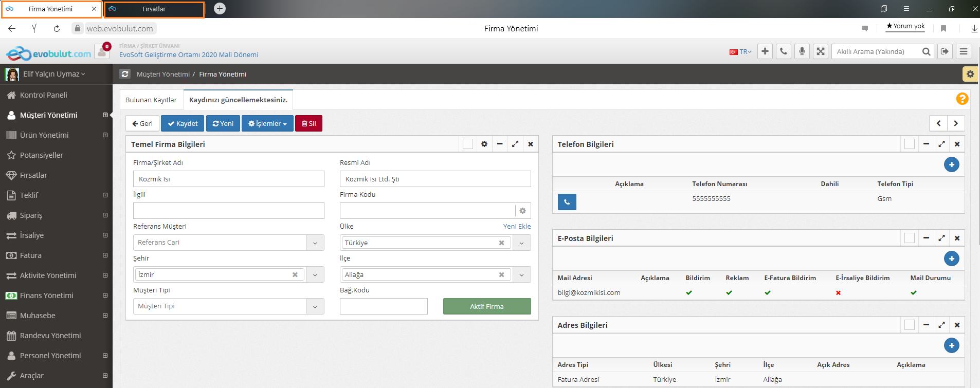Add a new phone number with plus icon
Viewport: 980px width, 388px height.
coord(951,164)
